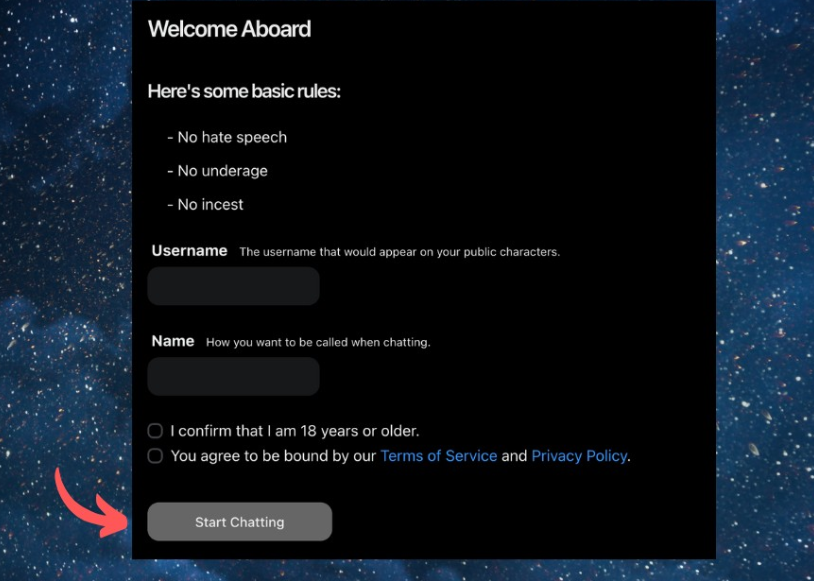Click the Welcome Aboard heading
814x581 pixels.
click(x=229, y=29)
